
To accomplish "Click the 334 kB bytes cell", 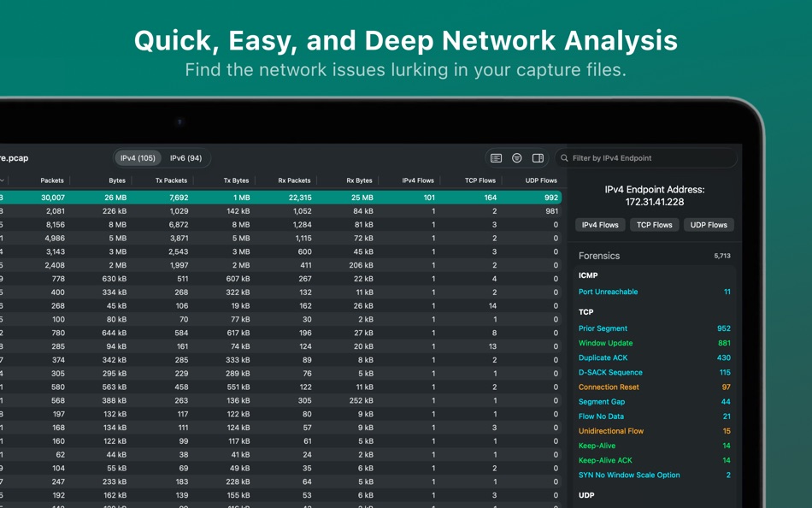I will point(115,292).
